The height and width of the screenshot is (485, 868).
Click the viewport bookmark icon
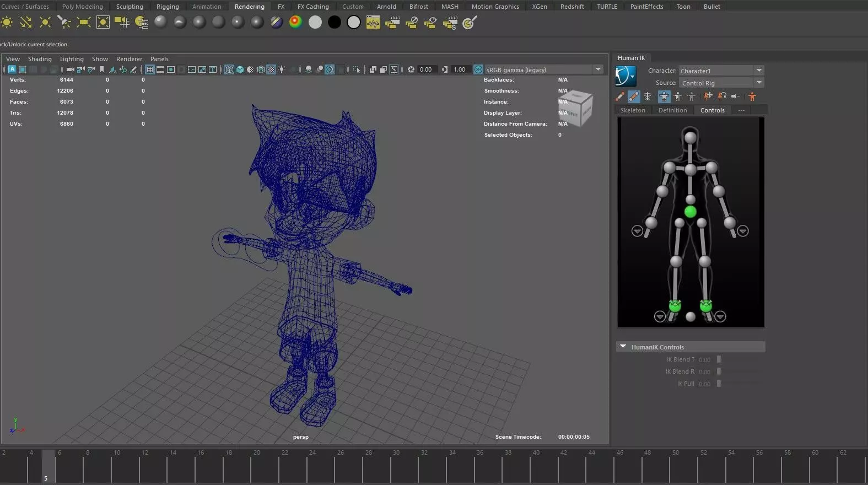click(x=102, y=69)
